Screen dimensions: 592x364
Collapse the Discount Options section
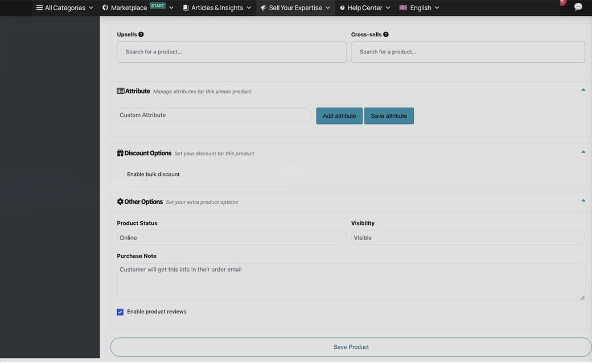point(582,151)
